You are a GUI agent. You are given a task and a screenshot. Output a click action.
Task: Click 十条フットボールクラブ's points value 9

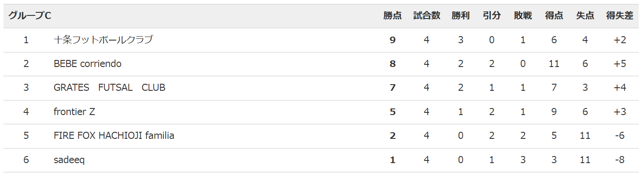[x=392, y=40]
